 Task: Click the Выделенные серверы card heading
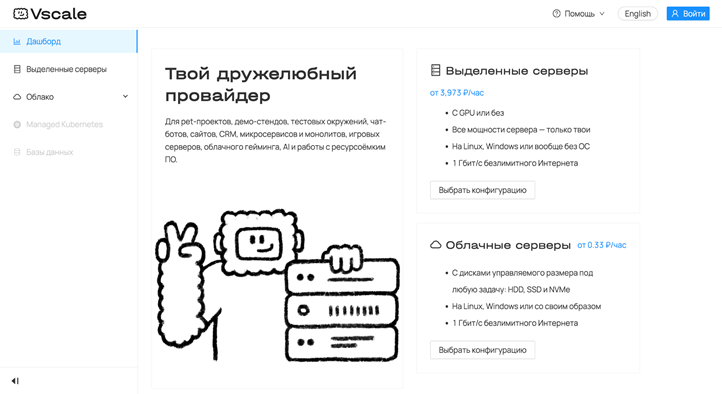pos(517,71)
